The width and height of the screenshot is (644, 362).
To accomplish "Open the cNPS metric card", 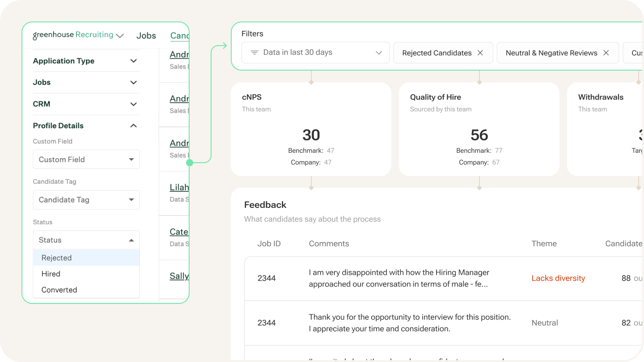I will click(311, 129).
